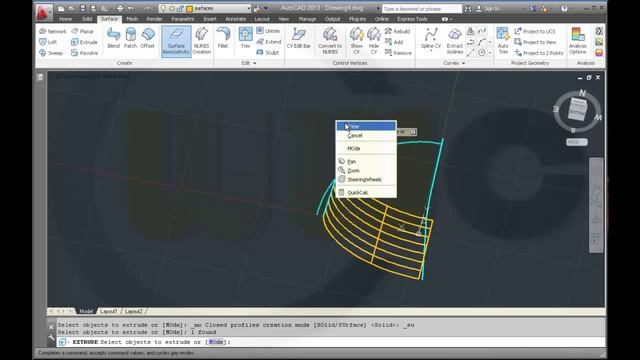Choose MOde in the context menu
The height and width of the screenshot is (360, 640).
click(x=366, y=149)
